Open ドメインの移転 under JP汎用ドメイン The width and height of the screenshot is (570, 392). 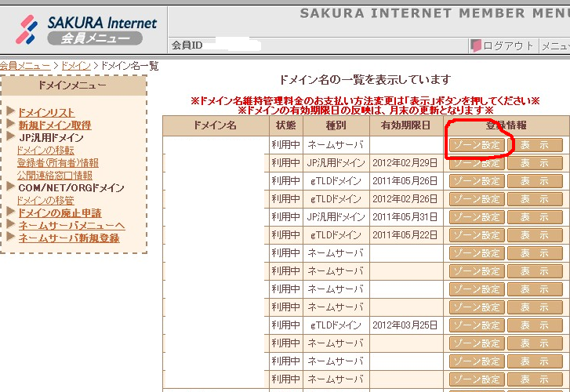(45, 150)
